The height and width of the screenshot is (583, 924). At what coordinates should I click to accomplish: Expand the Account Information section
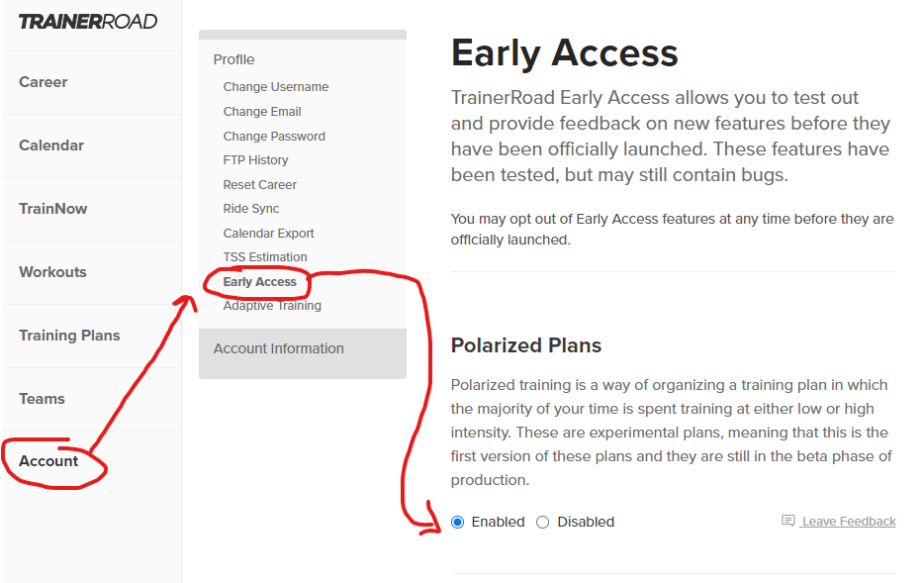(279, 348)
